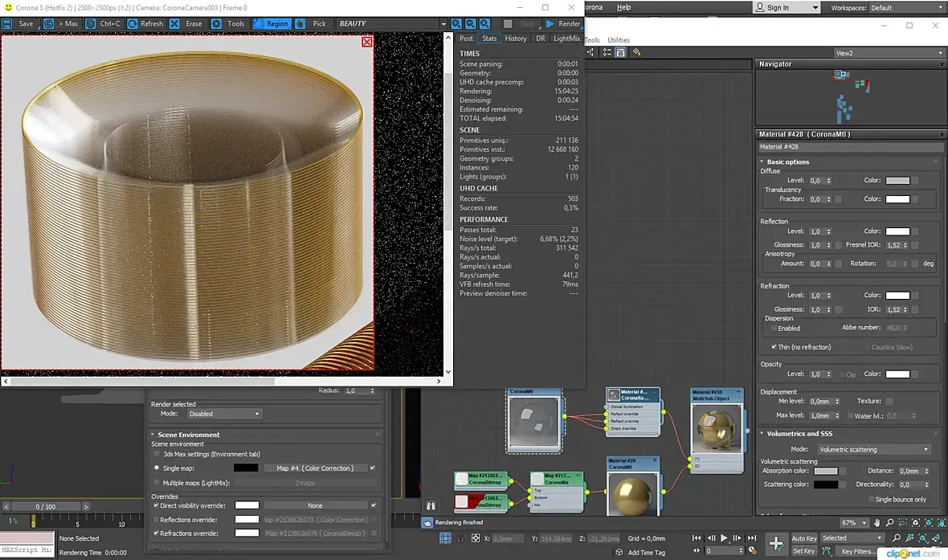Activate the Region render selection tool

point(271,24)
